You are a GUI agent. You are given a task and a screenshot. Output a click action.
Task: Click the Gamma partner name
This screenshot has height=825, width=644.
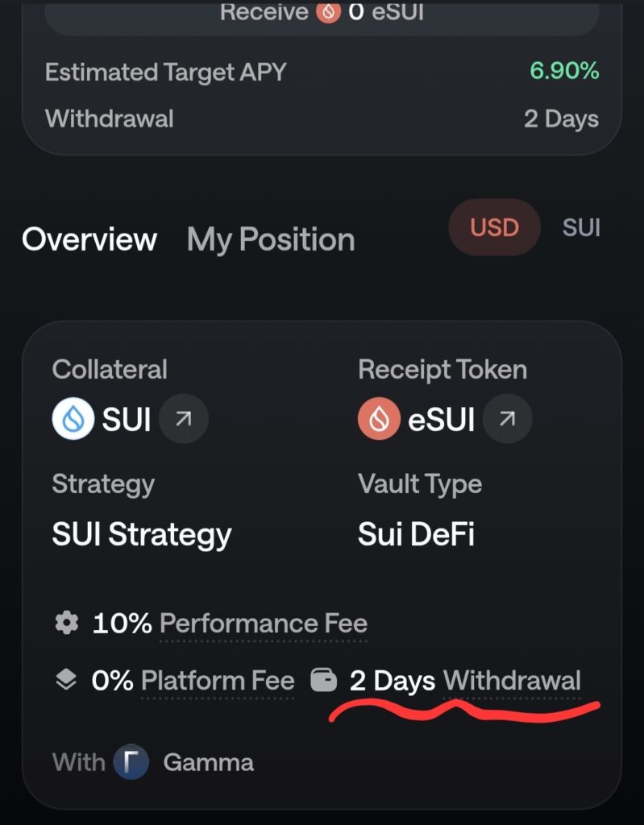(208, 762)
